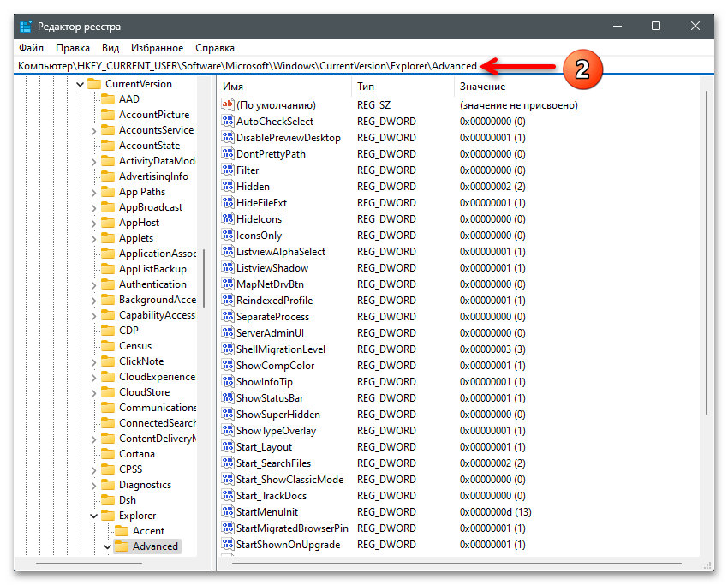Screen dimensions: 728x585
Task: Select the ReindexedProfile value name
Action: point(275,301)
